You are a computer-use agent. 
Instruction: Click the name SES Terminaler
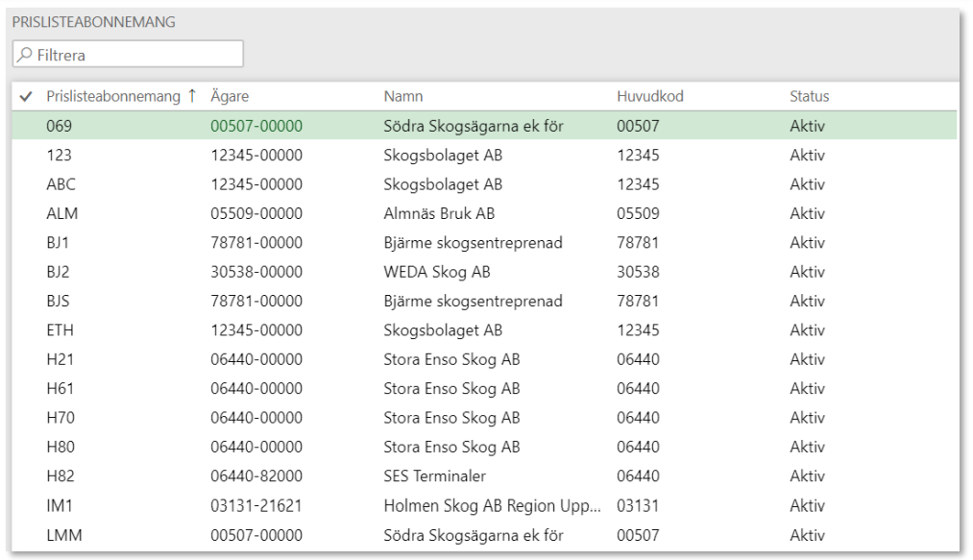pos(434,475)
